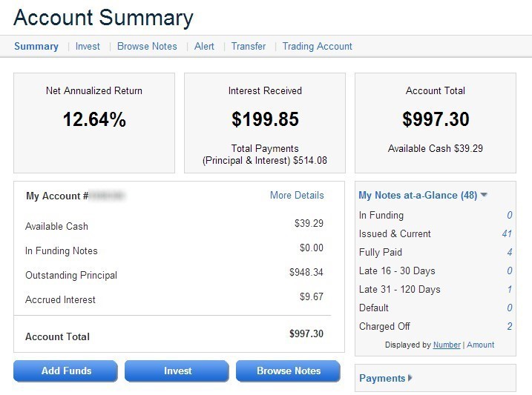Click the blue Invest button
Viewport: 532px width, 395px height.
click(x=177, y=371)
